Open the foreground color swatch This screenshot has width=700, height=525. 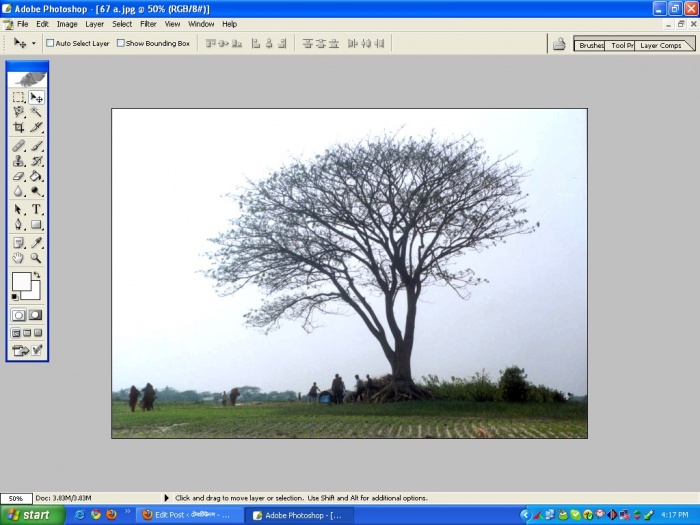pyautogui.click(x=21, y=281)
